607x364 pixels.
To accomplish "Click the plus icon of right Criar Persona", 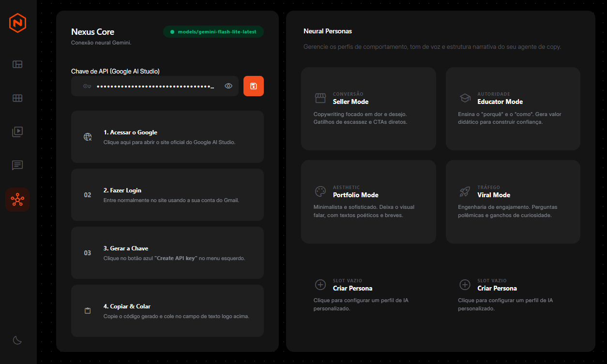I will [465, 284].
